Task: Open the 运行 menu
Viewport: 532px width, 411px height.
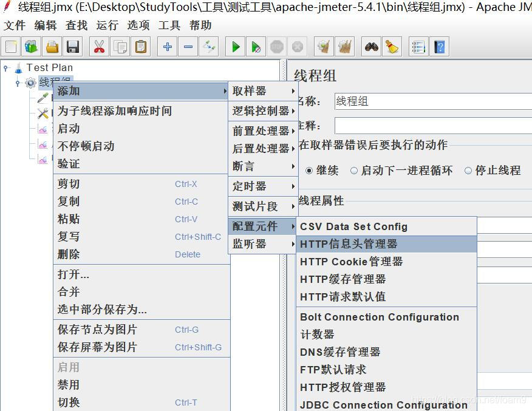Action: coord(107,25)
